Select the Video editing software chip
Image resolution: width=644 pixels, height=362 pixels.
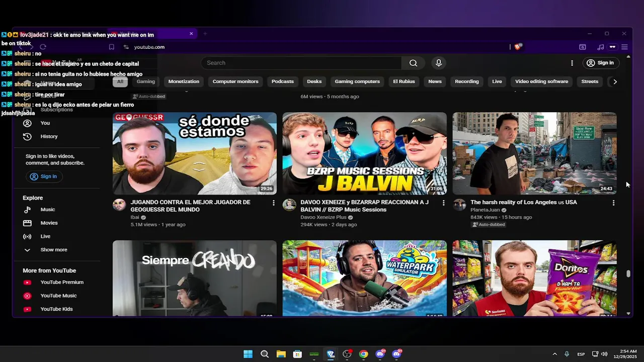point(541,81)
